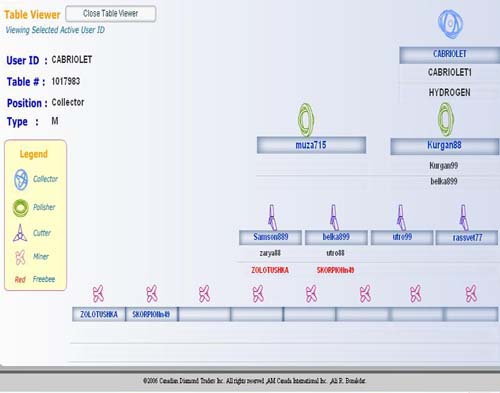Screen dimensions: 500x393
Task: Click the ZOLOTUSHKA miner slot
Action: [x=99, y=314]
